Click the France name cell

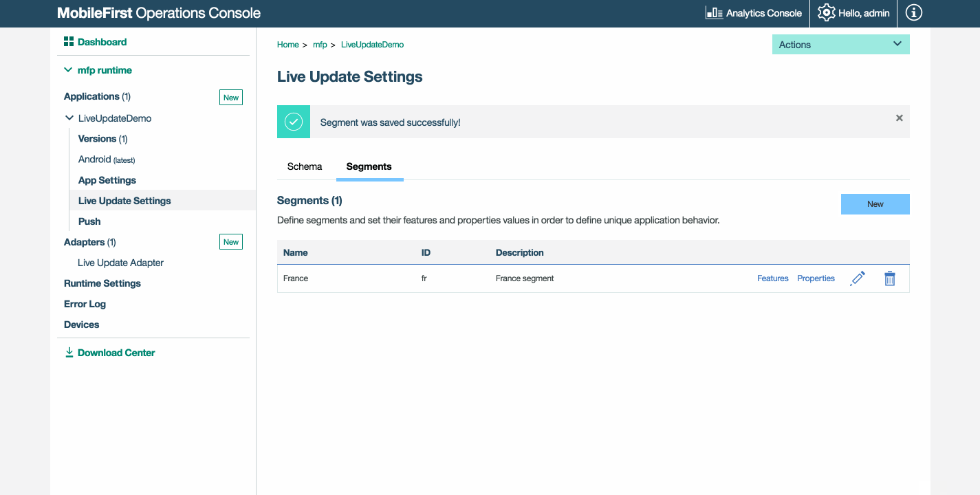coord(296,278)
